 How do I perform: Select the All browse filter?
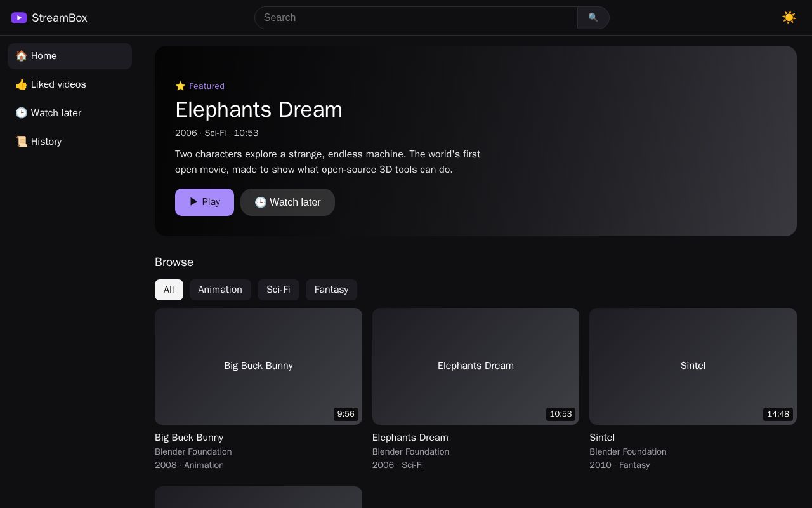point(169,290)
